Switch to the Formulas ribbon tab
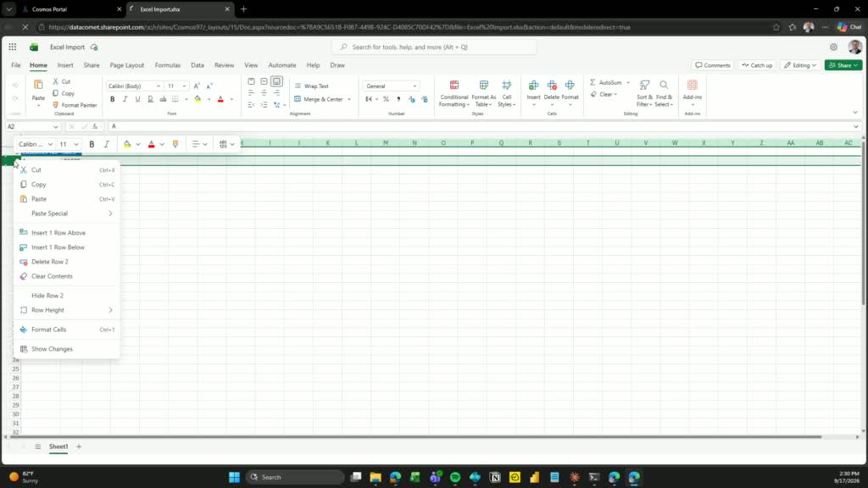This screenshot has height=488, width=868. tap(168, 65)
